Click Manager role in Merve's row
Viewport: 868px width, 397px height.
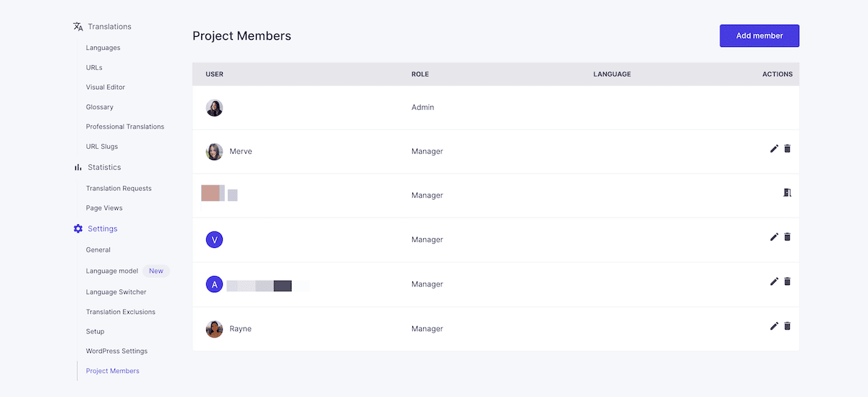tap(427, 151)
